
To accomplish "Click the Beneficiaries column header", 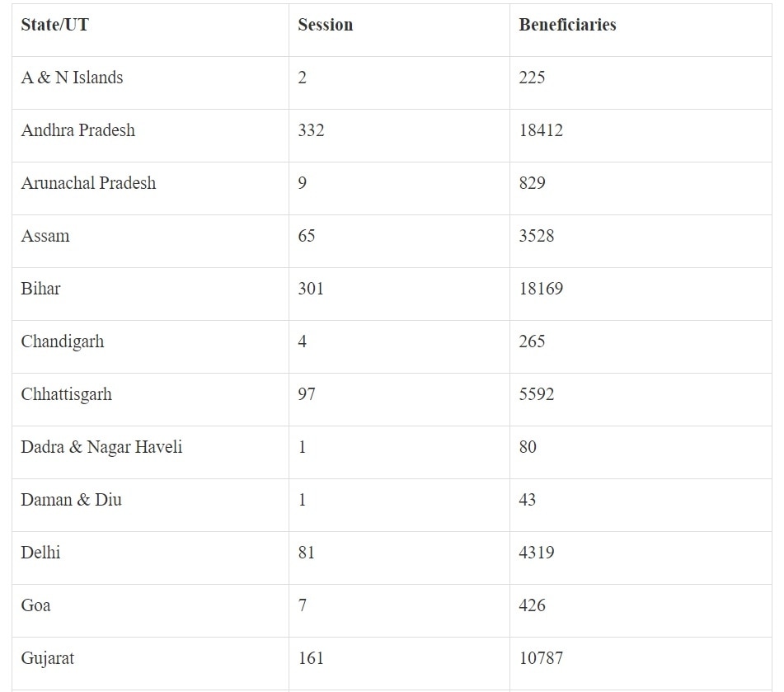I will point(567,25).
